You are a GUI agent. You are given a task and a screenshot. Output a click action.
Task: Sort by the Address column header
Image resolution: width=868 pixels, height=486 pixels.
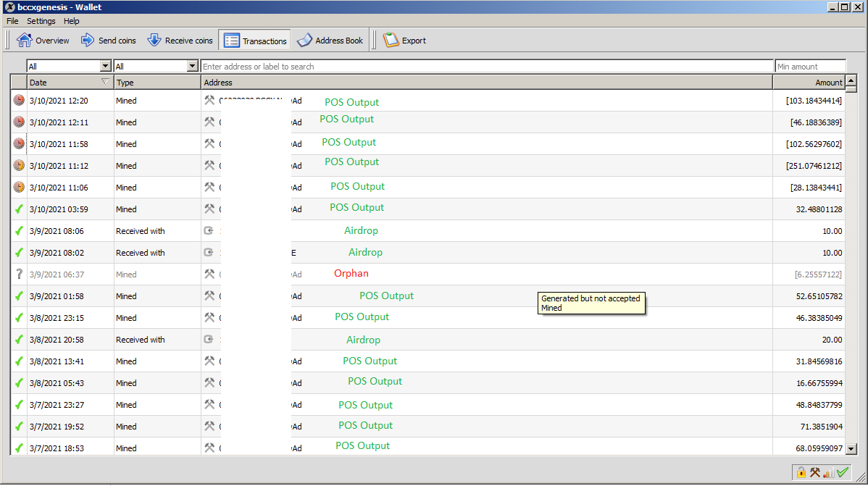coord(487,83)
